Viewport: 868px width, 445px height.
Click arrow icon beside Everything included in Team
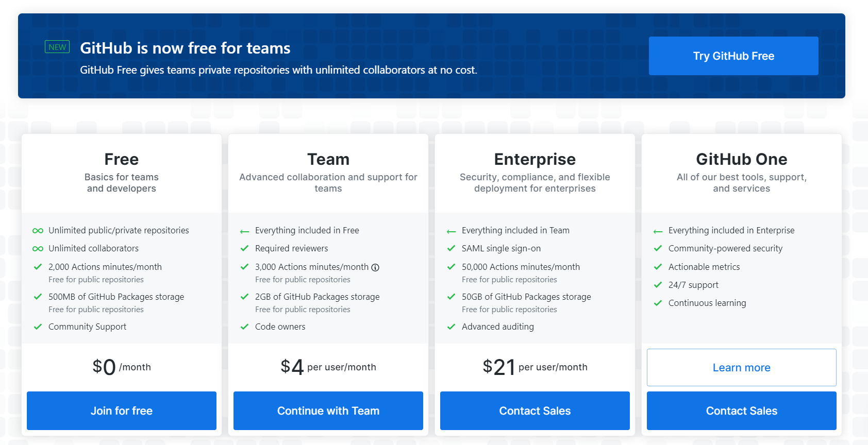click(451, 231)
